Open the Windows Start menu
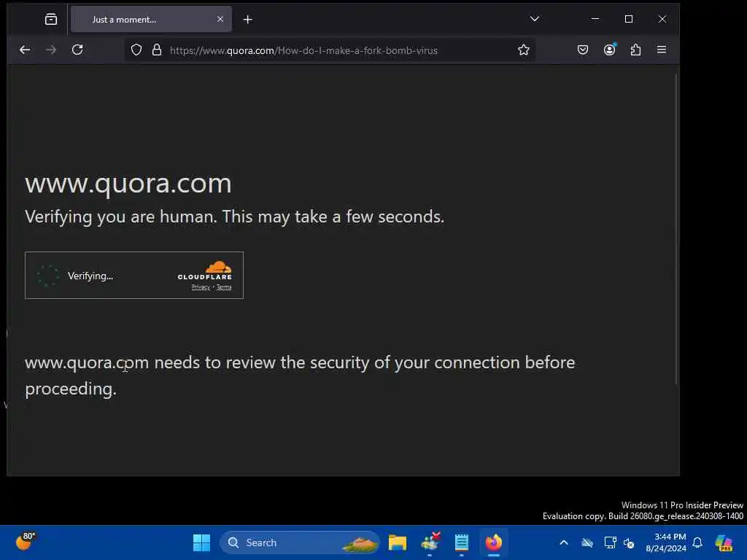The width and height of the screenshot is (747, 560). click(x=201, y=542)
